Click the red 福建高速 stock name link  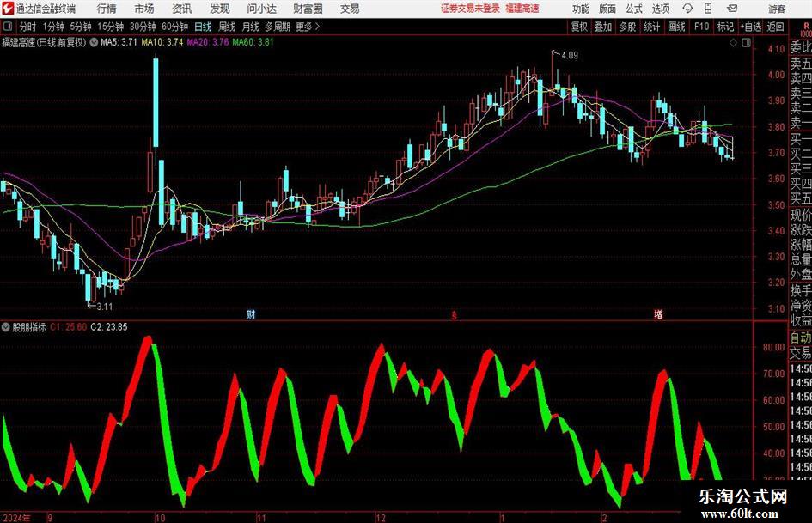[x=522, y=9]
